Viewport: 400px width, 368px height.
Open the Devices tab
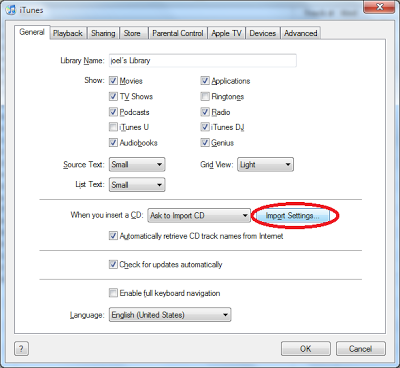[x=263, y=33]
